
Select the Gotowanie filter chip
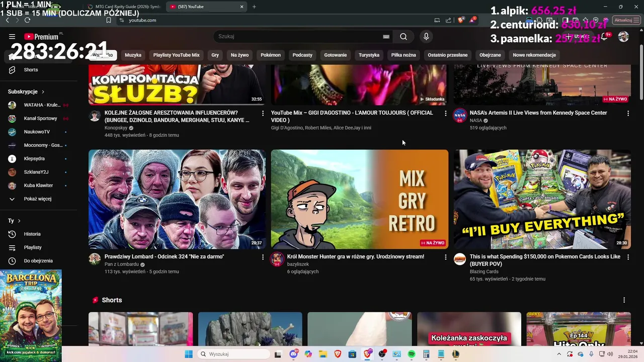coord(336,55)
